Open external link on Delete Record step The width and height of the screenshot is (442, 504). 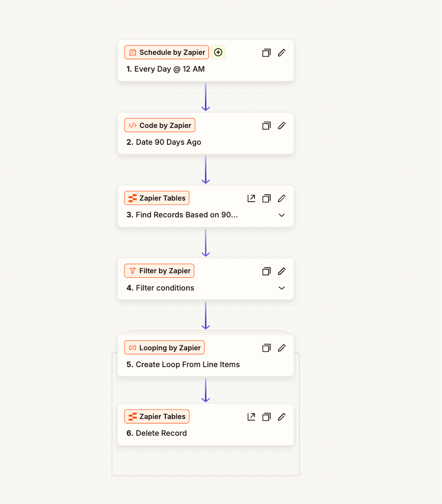pyautogui.click(x=251, y=417)
